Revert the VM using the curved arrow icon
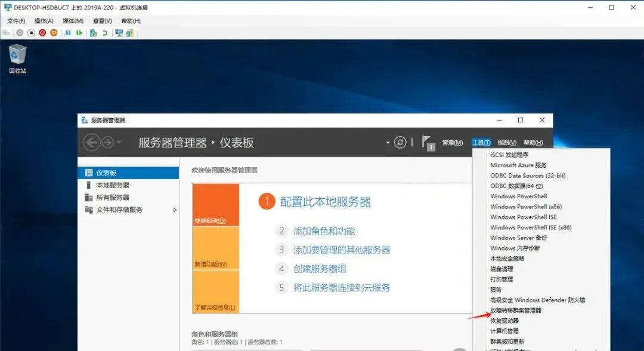644x351 pixels. pyautogui.click(x=105, y=33)
